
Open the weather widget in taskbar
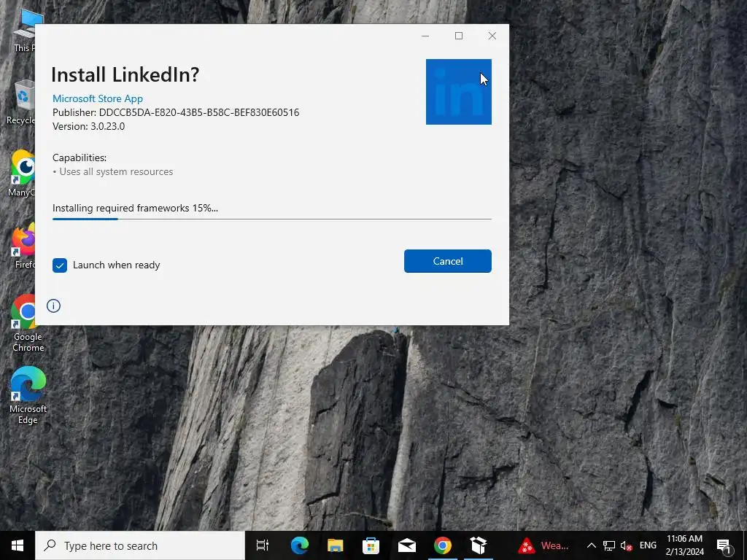543,545
